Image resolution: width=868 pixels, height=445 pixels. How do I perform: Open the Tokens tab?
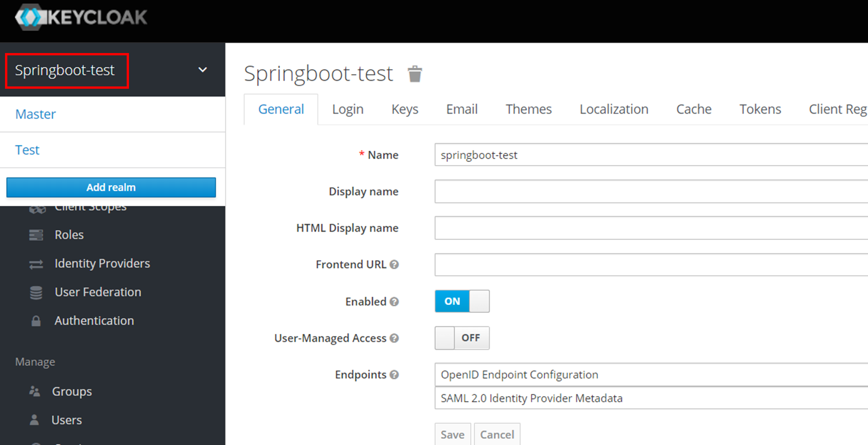coord(760,109)
